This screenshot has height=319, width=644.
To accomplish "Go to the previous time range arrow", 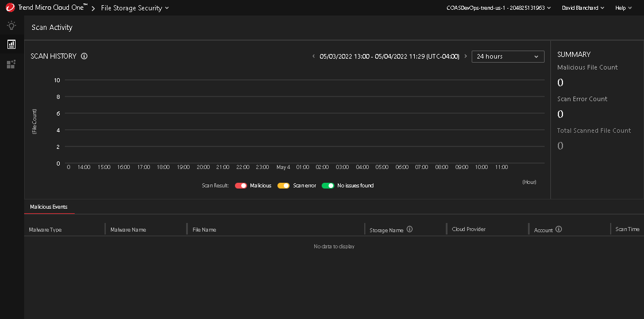I will click(314, 56).
